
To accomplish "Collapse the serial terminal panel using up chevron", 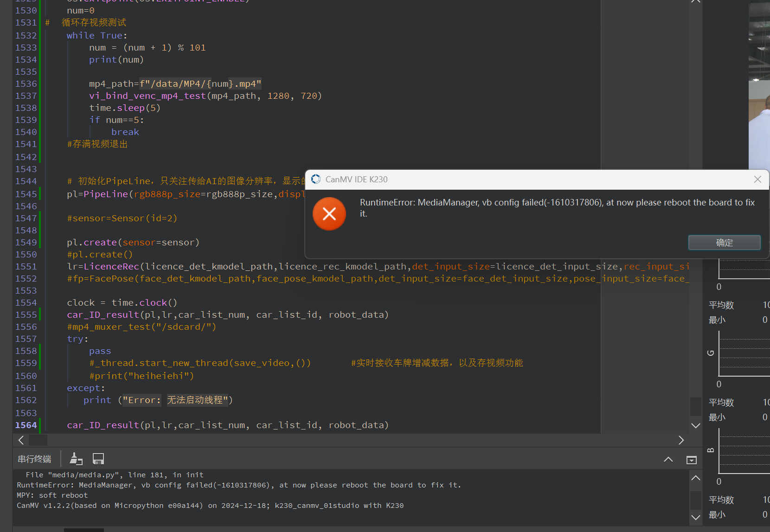I will (x=668, y=459).
